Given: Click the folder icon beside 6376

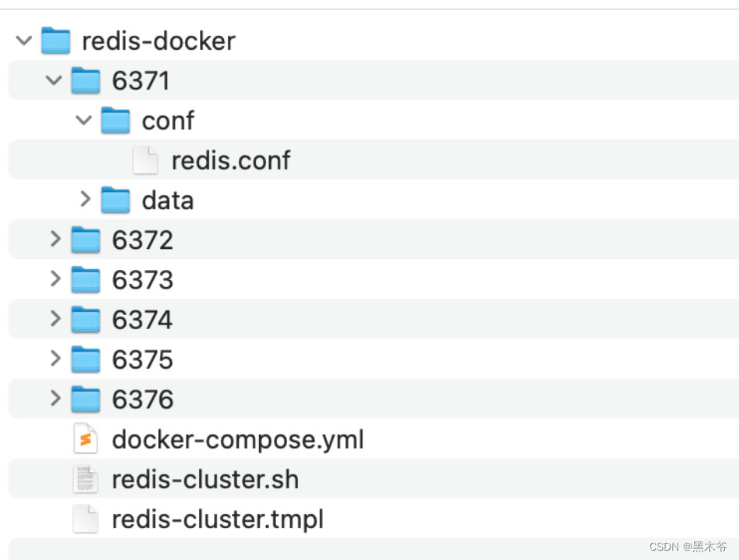Looking at the screenshot, I should coord(86,399).
